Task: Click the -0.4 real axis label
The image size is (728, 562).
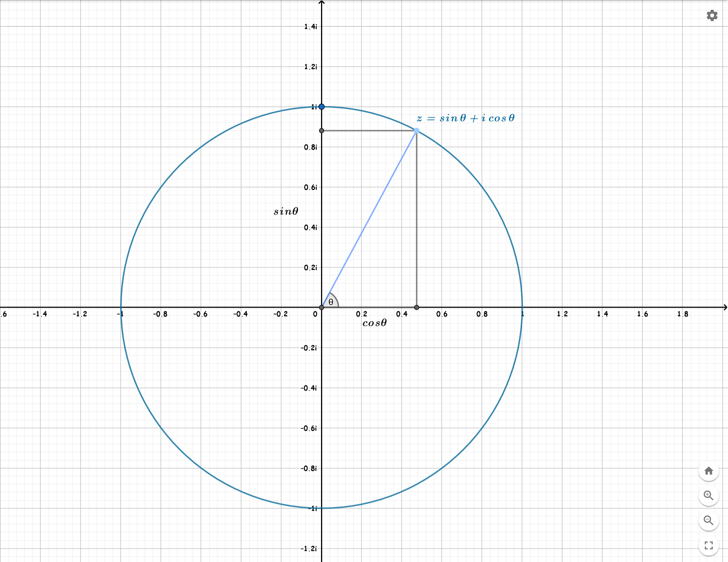Action: [240, 314]
